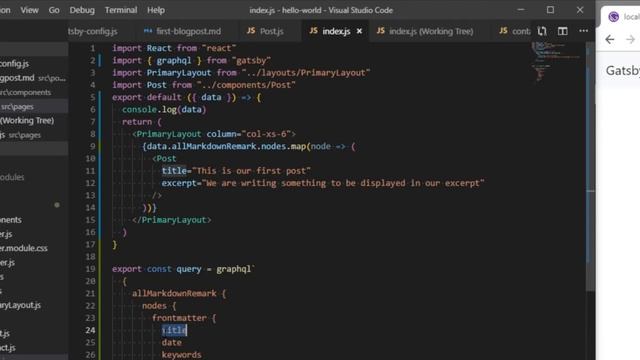This screenshot has width=640, height=360.
Task: Click keywords on line 26
Action: click(x=182, y=355)
